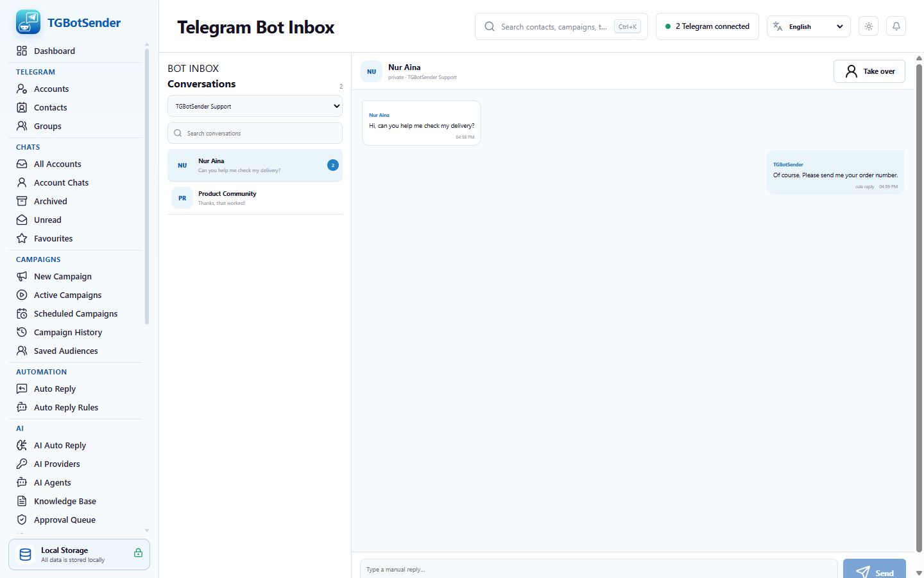Click the Account Chats person icon

[x=22, y=182]
